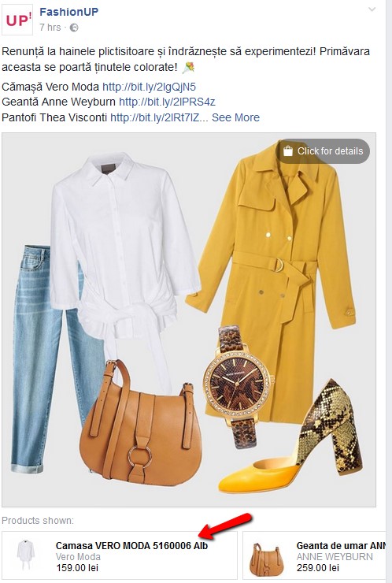Open the Anne Weyburn bag bit.ly link
This screenshot has height=583, width=392.
pyautogui.click(x=167, y=102)
